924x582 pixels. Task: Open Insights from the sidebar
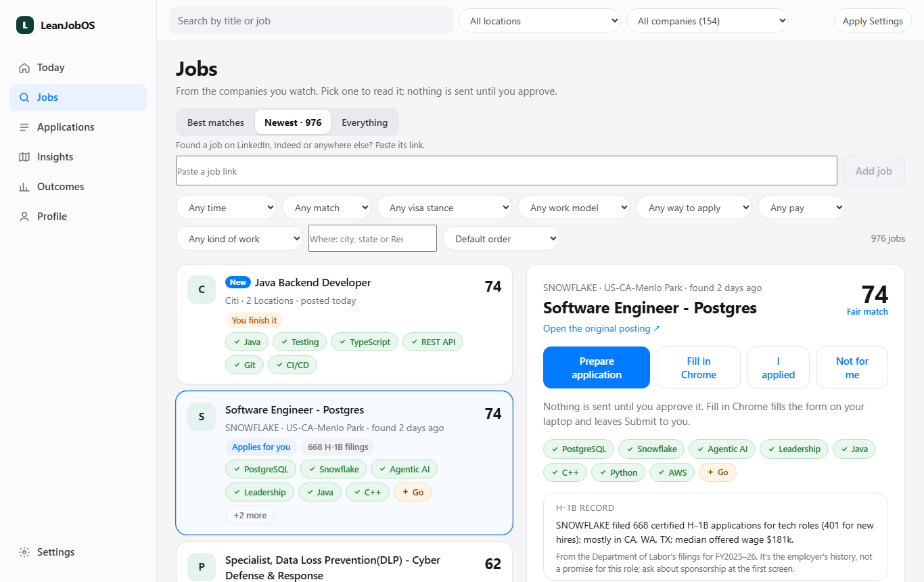tap(78, 157)
